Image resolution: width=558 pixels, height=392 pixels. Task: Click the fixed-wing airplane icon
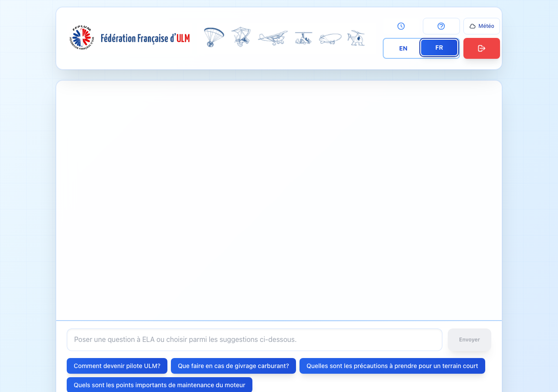[x=272, y=38]
